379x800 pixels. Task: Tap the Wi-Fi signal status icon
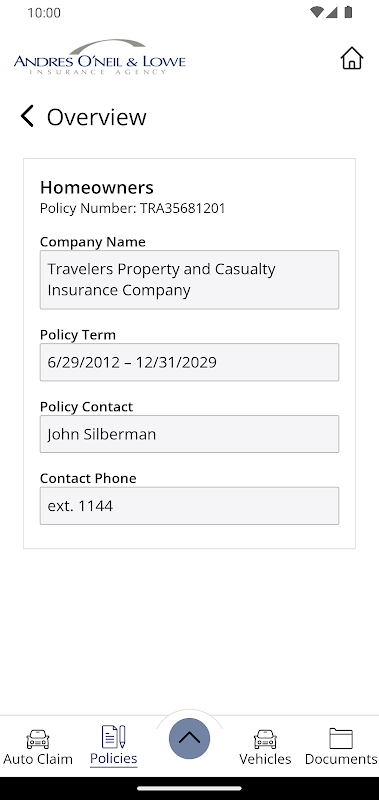point(317,12)
